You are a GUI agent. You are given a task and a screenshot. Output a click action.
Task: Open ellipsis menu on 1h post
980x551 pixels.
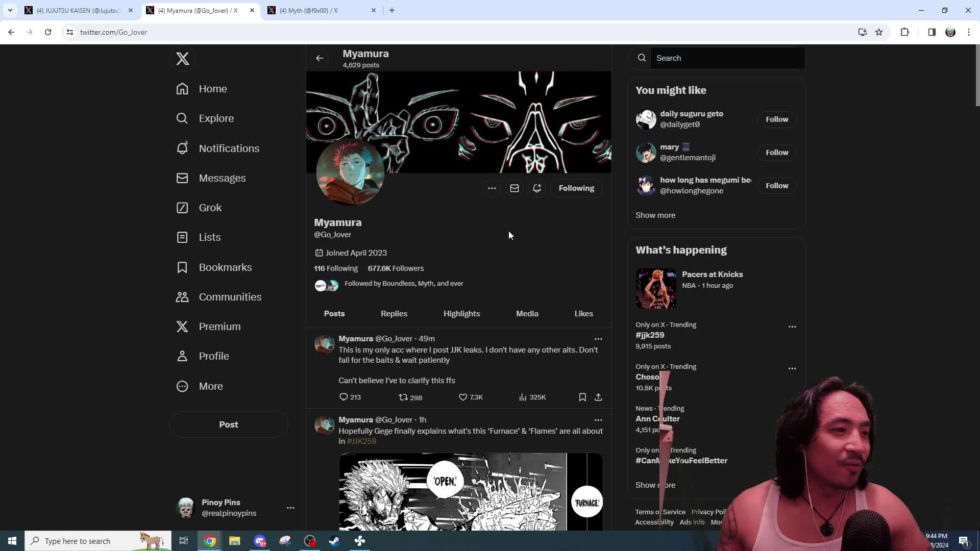click(598, 420)
